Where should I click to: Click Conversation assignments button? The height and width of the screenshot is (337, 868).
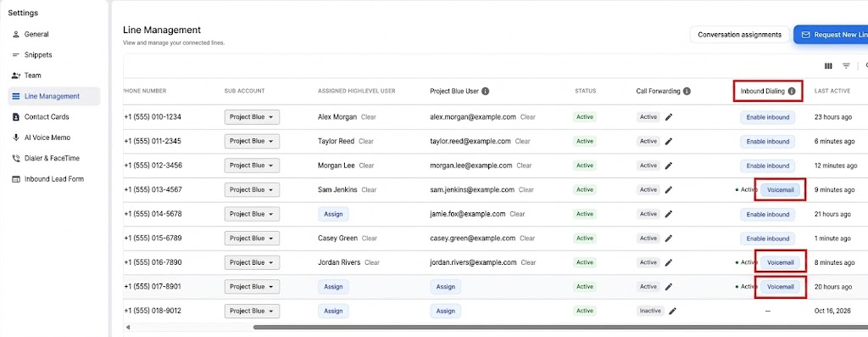(739, 34)
